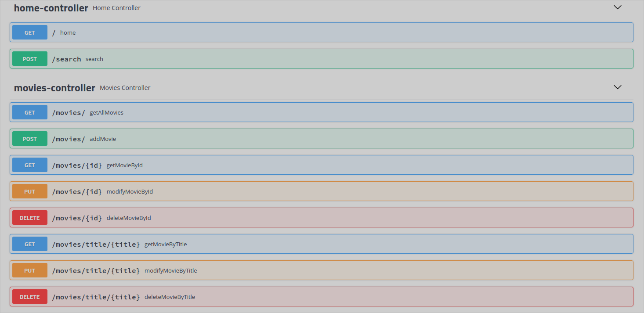Click the GET badge for getMovieByTitle
The height and width of the screenshot is (313, 644).
[x=30, y=244]
